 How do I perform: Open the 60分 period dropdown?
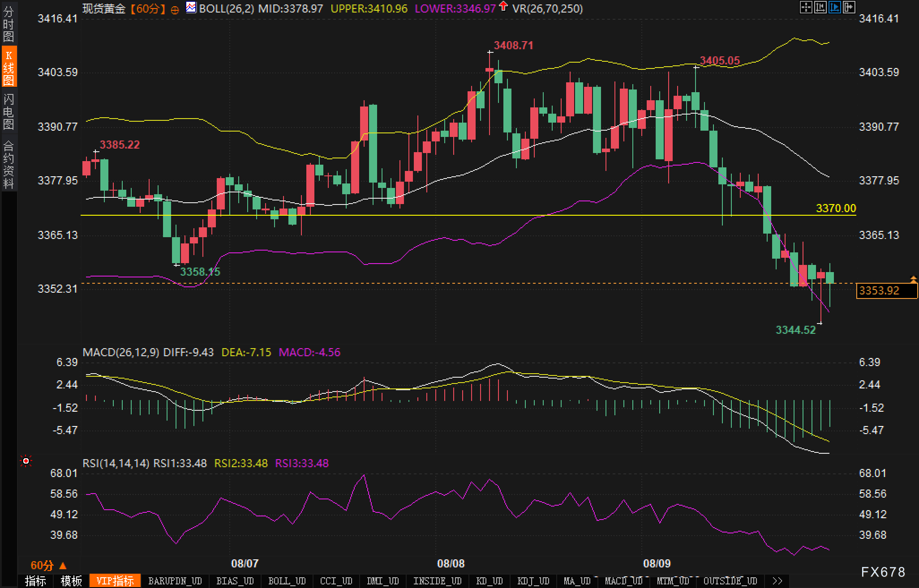(48, 566)
